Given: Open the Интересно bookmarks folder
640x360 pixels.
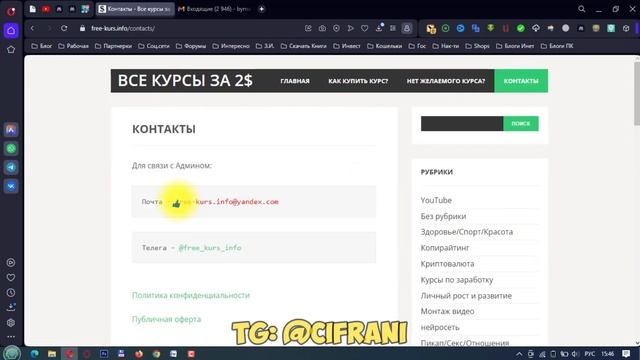Looking at the screenshot, I should 231,46.
